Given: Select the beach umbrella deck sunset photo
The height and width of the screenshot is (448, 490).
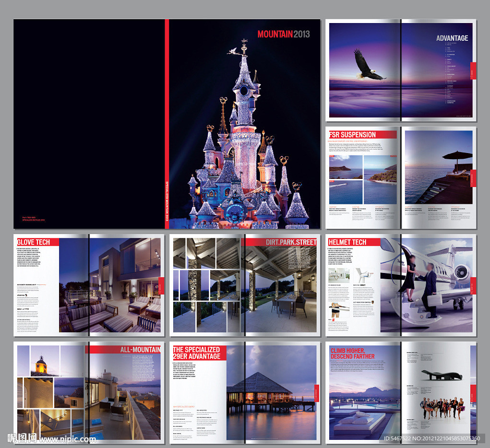Looking at the screenshot, I should click(439, 167).
